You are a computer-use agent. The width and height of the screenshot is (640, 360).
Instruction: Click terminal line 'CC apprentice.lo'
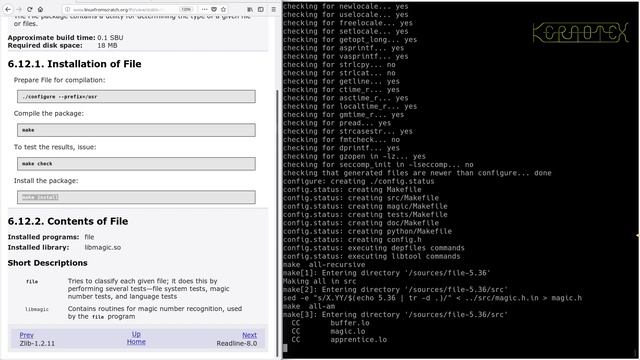339,340
